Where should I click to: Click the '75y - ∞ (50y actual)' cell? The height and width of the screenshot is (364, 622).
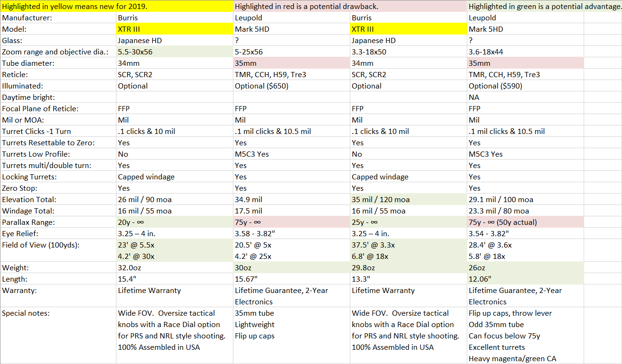(x=525, y=222)
